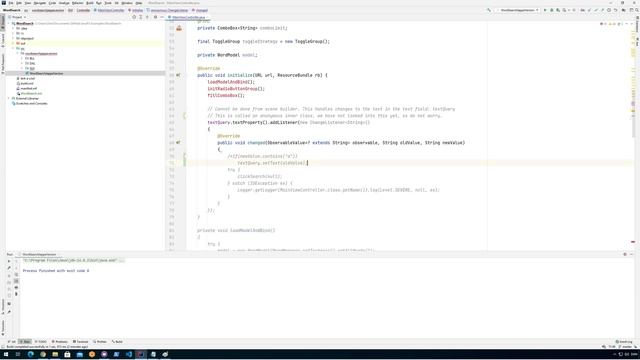
Task: Open the Run tool window tab at the bottom
Action: point(25,342)
